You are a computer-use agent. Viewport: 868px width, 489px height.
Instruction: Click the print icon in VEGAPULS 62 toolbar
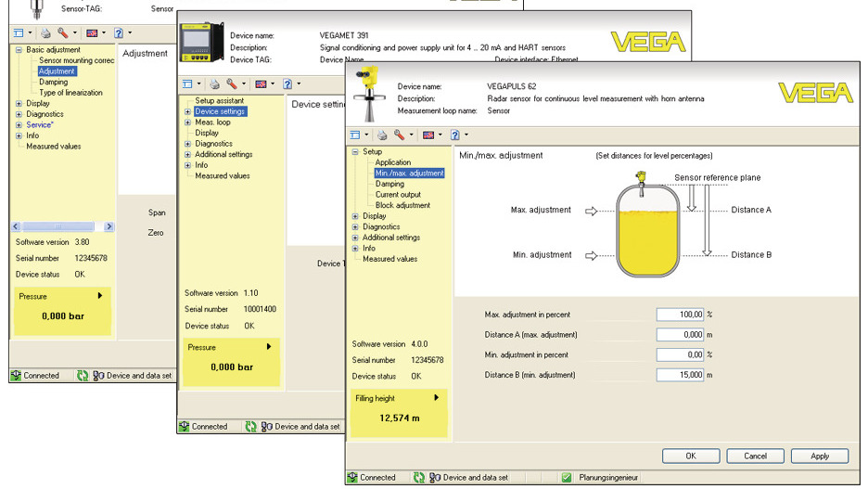coord(383,135)
